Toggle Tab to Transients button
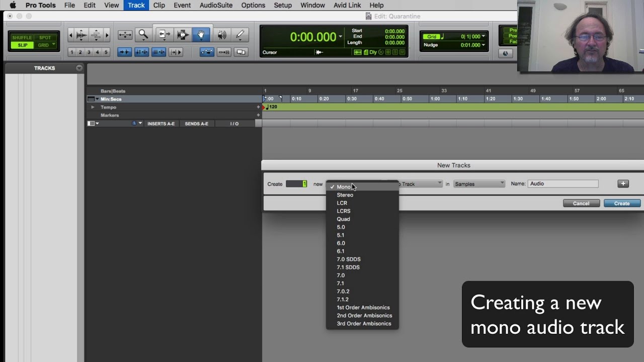 tap(124, 52)
